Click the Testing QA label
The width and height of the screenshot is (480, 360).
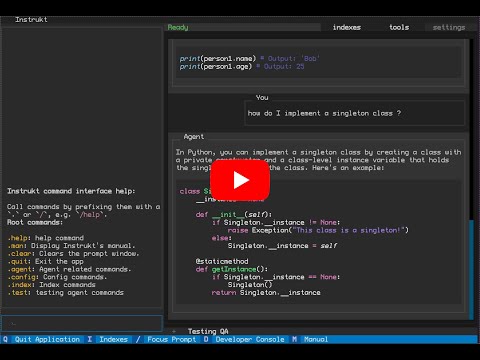pyautogui.click(x=208, y=331)
